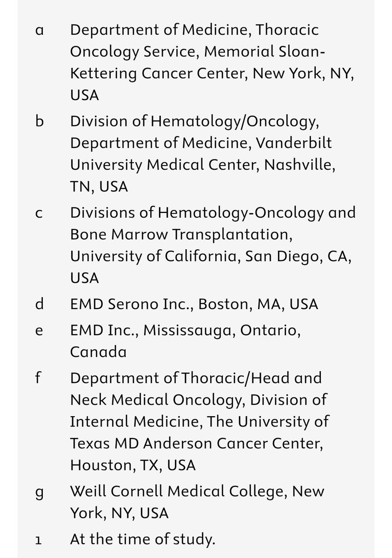Click the Division of Hematology/Oncology line

194,121
